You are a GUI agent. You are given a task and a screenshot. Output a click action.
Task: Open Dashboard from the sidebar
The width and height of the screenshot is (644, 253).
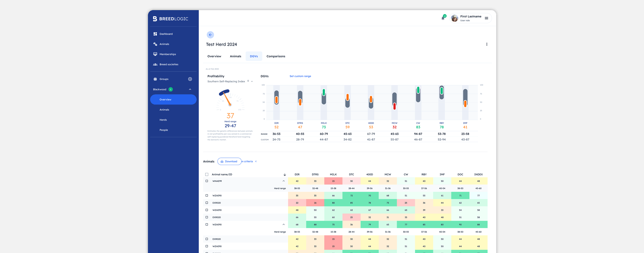pyautogui.click(x=166, y=34)
